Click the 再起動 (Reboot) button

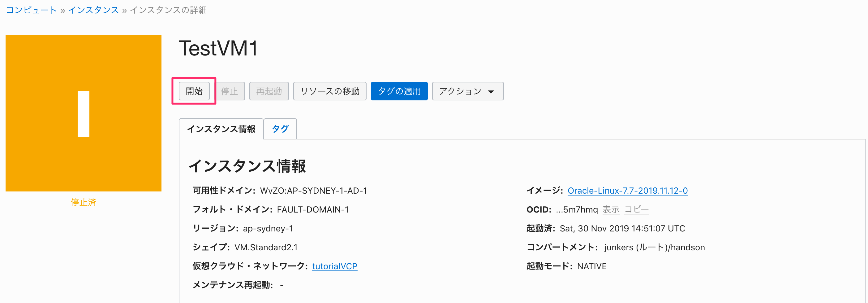click(269, 91)
